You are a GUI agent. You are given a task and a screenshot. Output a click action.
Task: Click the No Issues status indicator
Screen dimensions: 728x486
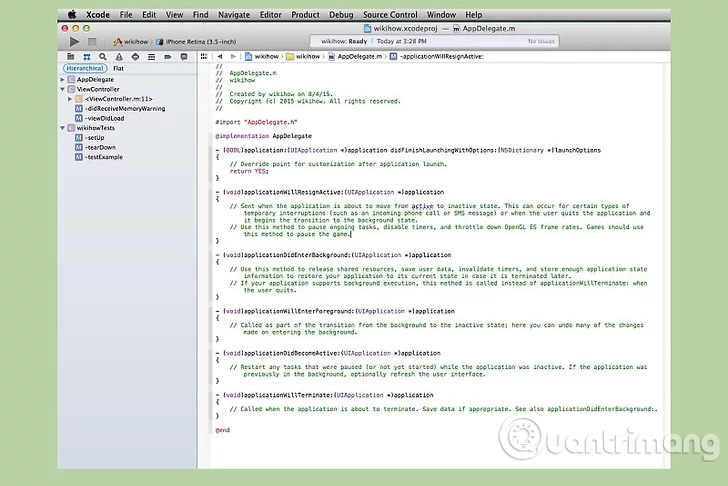541,41
